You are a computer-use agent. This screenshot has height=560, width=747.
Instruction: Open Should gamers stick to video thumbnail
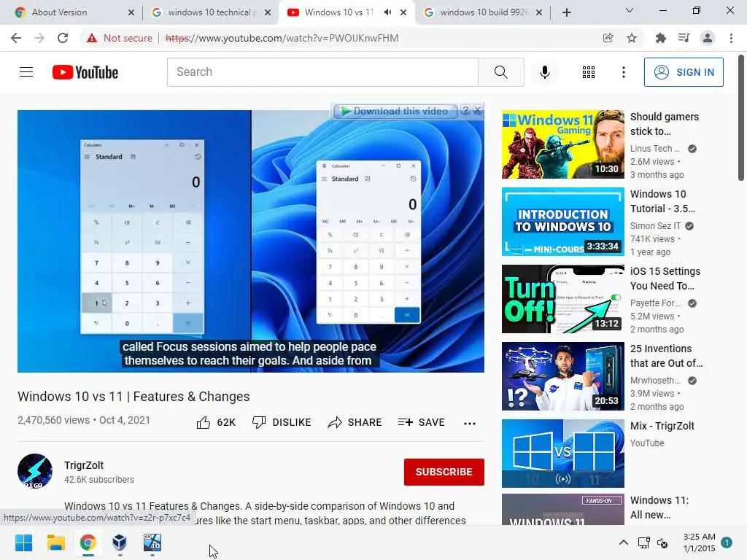[562, 144]
